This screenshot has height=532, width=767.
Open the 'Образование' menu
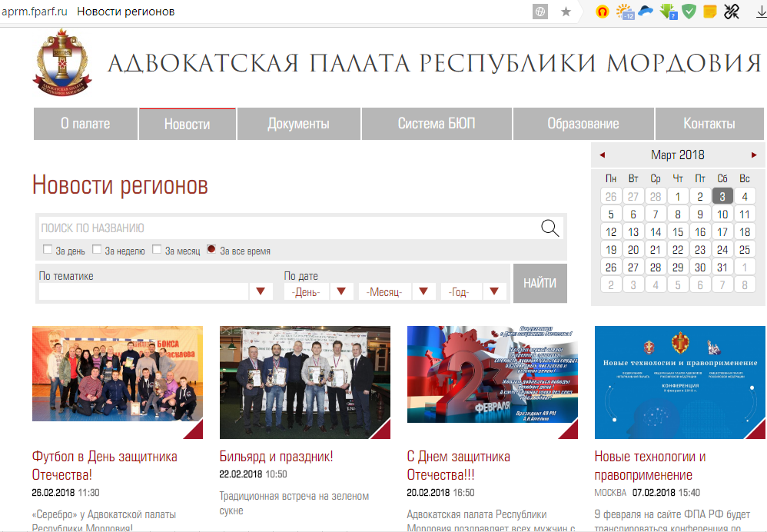click(583, 124)
